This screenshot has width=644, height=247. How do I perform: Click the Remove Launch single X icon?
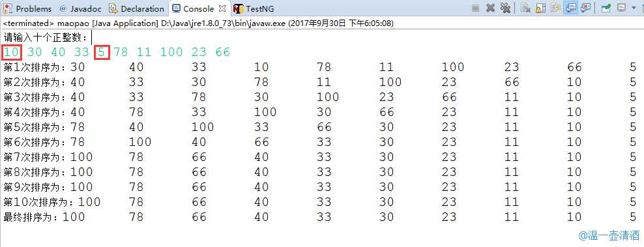[490, 8]
